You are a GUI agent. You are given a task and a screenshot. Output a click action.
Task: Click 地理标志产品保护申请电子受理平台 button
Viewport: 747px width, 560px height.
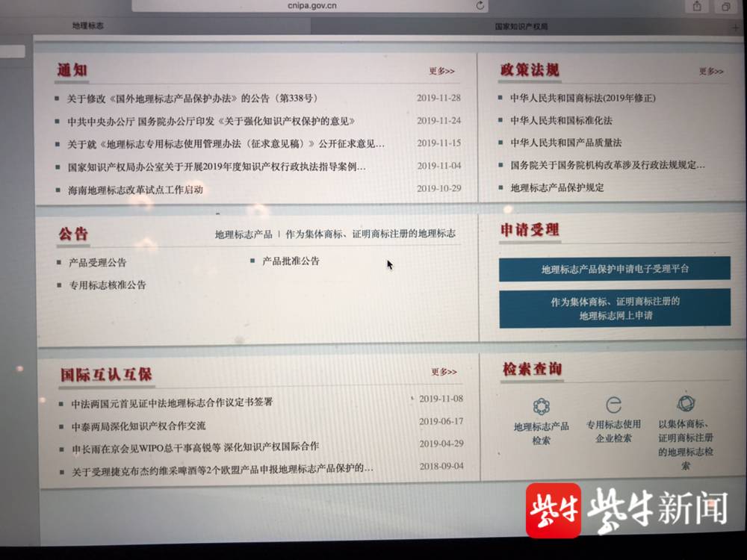tap(615, 269)
